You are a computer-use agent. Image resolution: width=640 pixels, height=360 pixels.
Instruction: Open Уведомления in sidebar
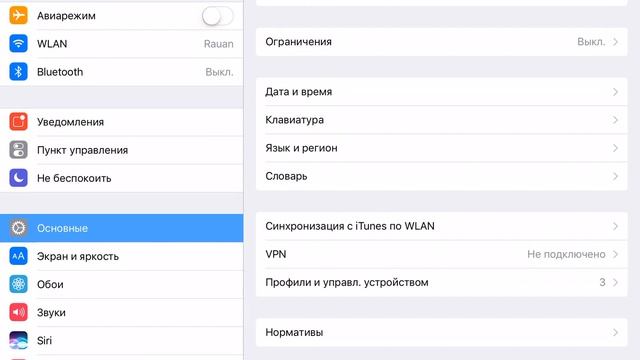[122, 122]
